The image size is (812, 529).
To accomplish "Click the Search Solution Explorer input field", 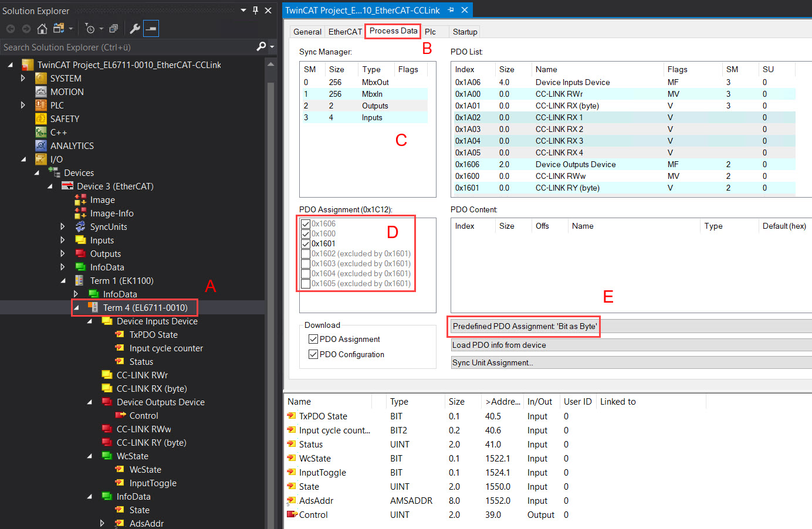I will pyautogui.click(x=128, y=47).
